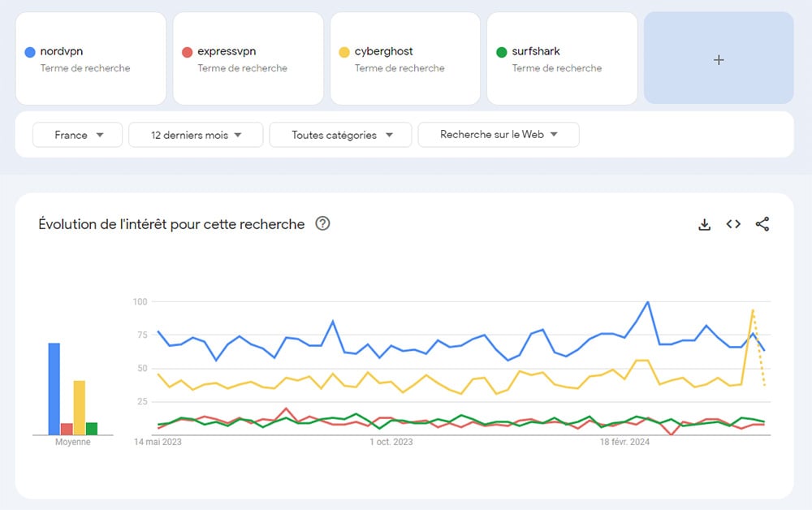Select the nordvpn search term card
This screenshot has height=510, width=812.
point(91,58)
